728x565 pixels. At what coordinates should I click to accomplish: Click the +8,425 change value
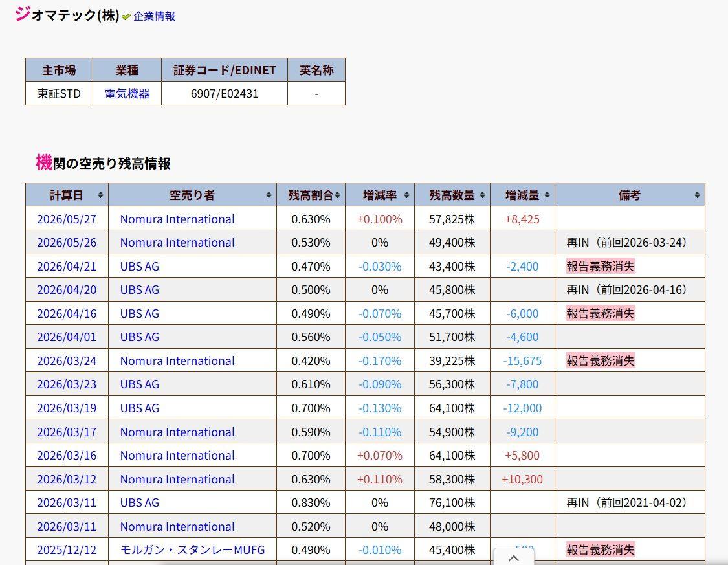click(522, 219)
